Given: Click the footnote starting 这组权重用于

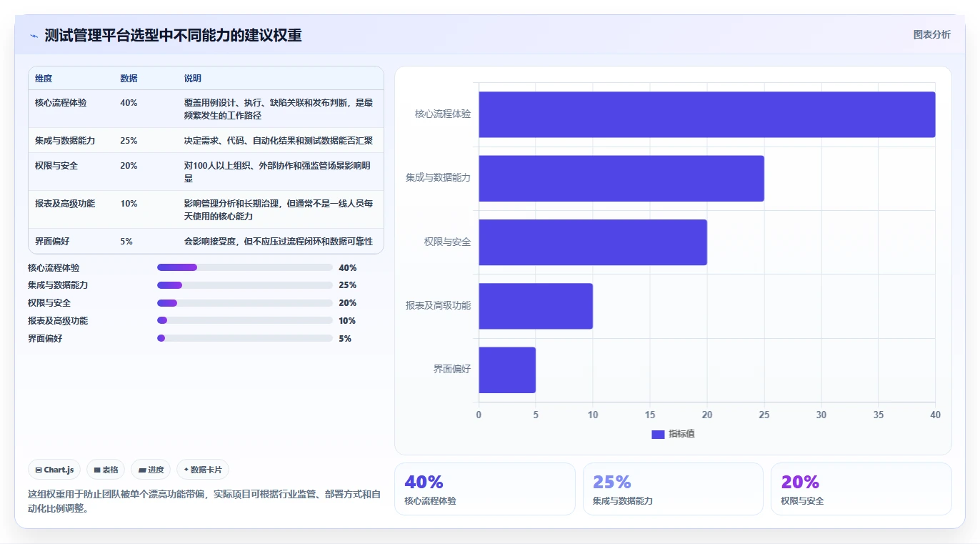Looking at the screenshot, I should pos(204,501).
